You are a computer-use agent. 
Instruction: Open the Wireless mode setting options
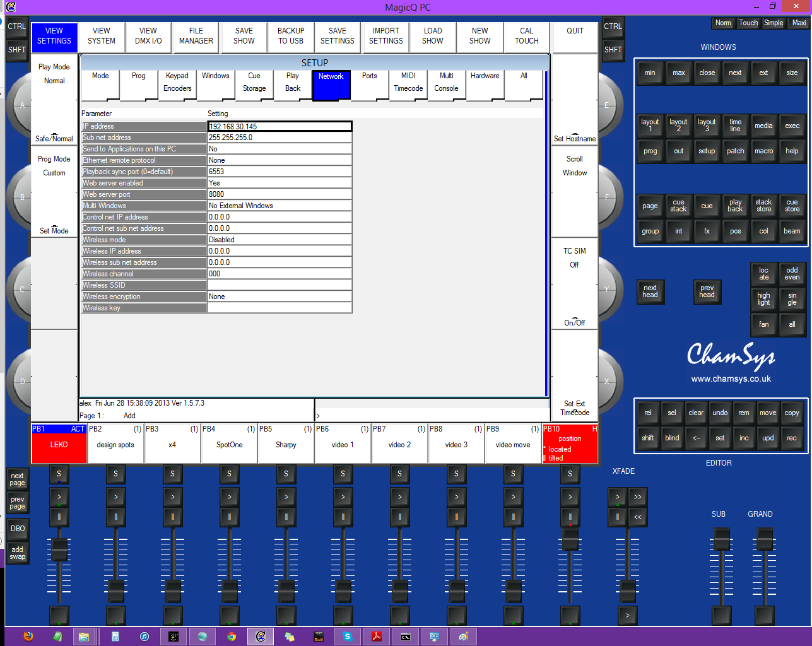coord(279,240)
